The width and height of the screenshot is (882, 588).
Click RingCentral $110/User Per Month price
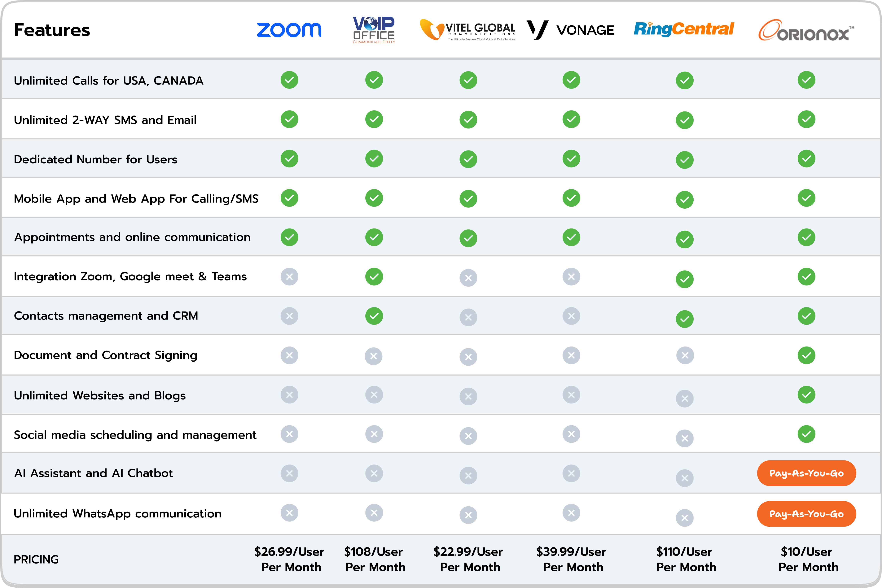tap(686, 559)
